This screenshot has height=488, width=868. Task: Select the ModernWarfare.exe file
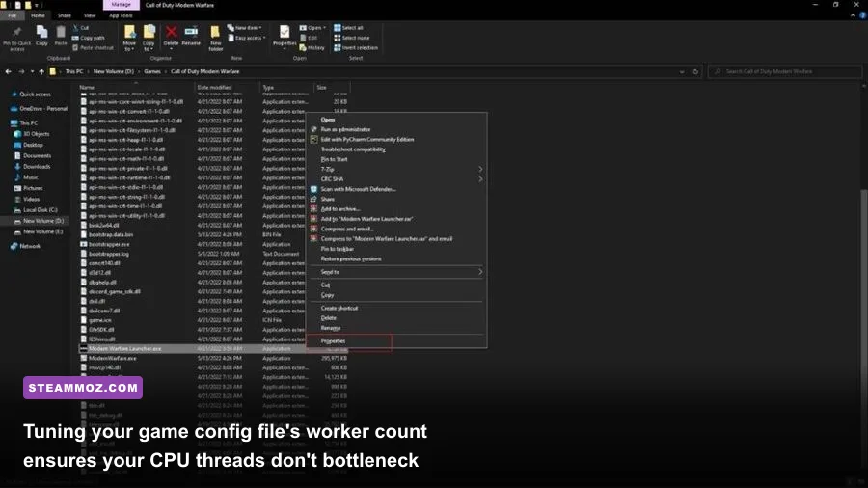pyautogui.click(x=113, y=358)
